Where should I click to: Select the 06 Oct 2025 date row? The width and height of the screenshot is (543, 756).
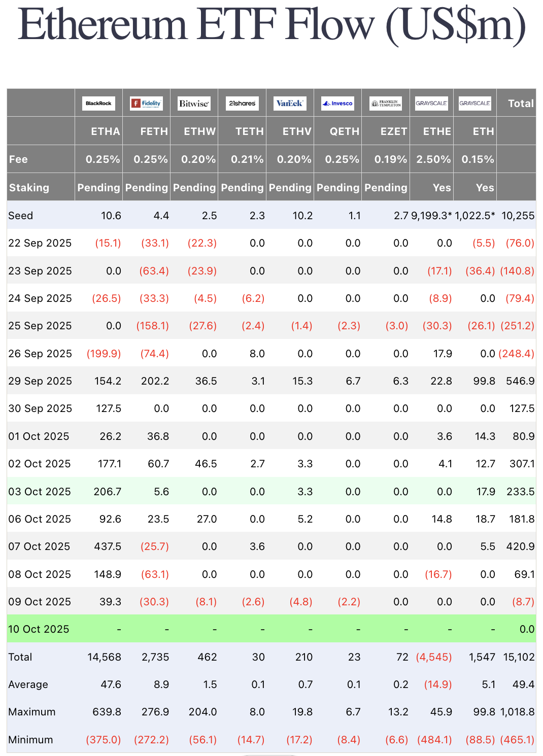[271, 519]
